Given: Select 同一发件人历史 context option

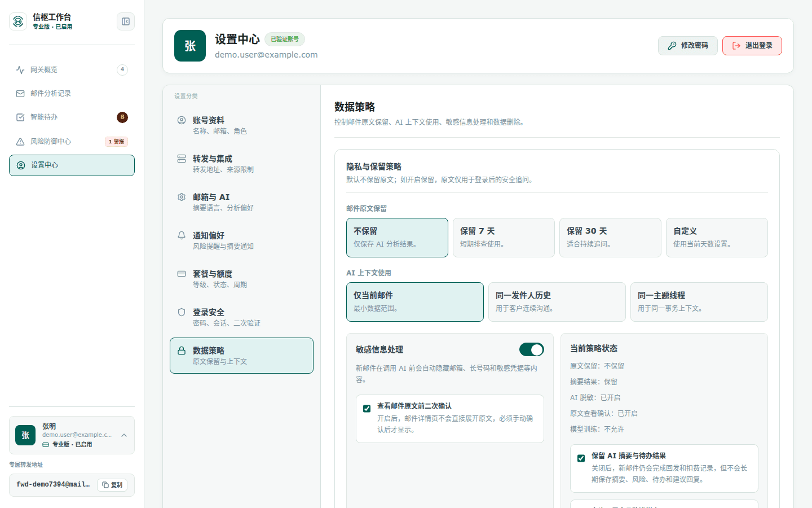Looking at the screenshot, I should (x=557, y=302).
